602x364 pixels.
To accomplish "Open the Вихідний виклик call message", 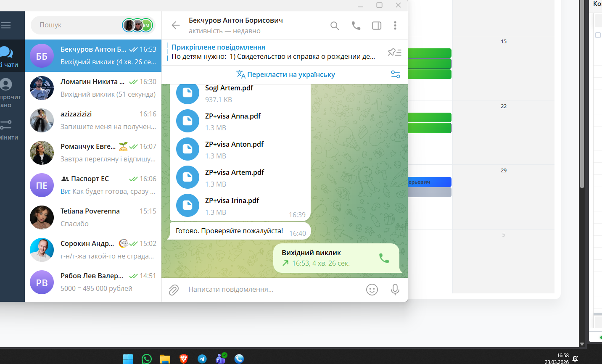I will tap(336, 258).
